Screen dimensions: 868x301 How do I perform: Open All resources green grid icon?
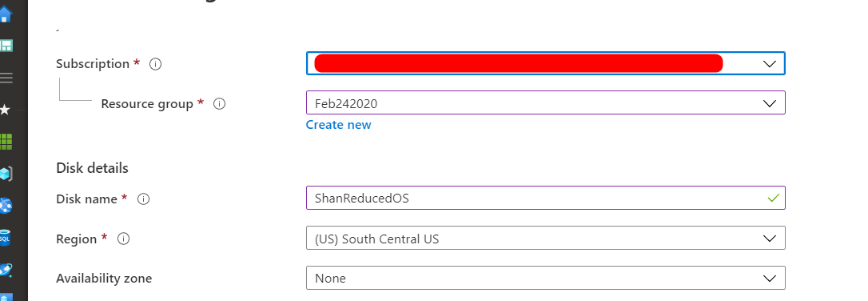pyautogui.click(x=6, y=142)
